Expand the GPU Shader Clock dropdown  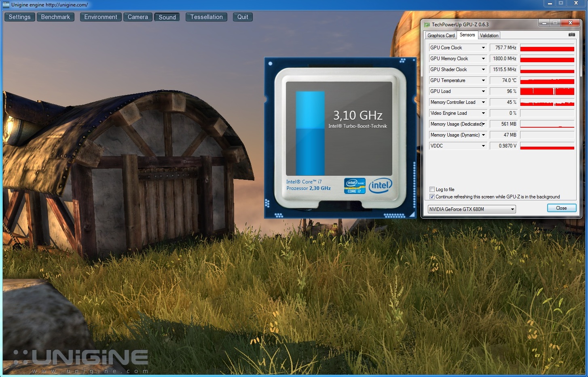[x=483, y=70]
